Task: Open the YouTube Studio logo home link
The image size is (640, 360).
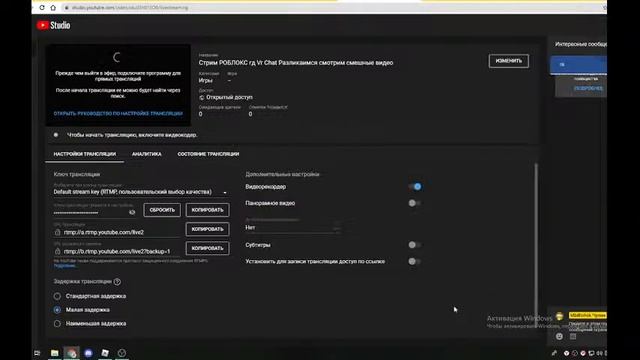Action: (53, 25)
